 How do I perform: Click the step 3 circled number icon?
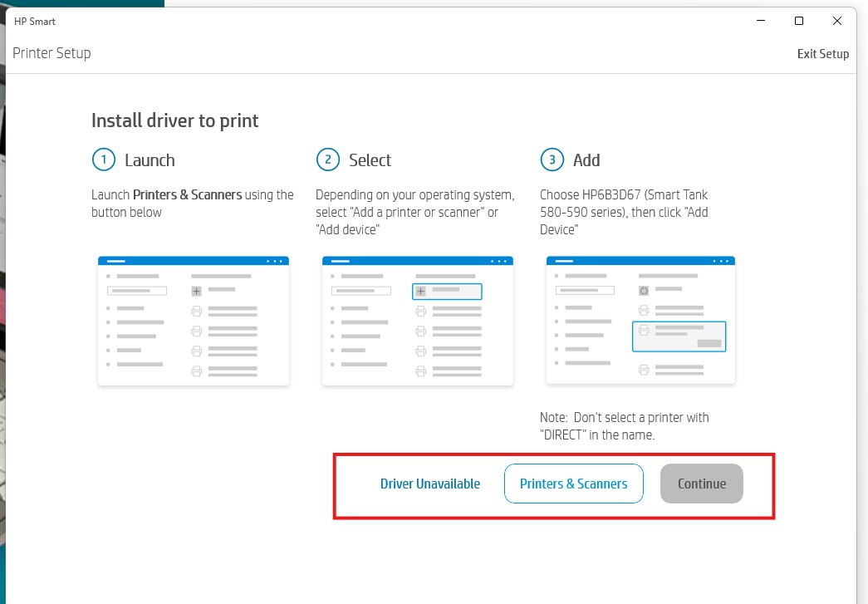click(x=552, y=160)
